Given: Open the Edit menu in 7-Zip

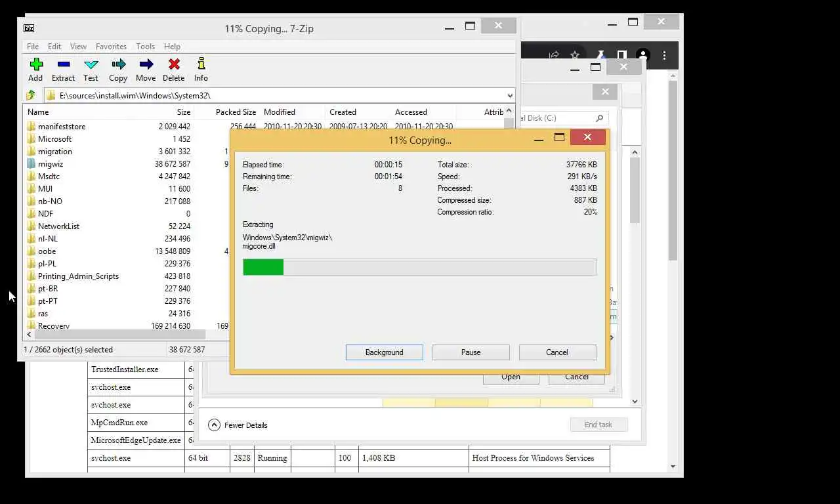Looking at the screenshot, I should pyautogui.click(x=54, y=47).
